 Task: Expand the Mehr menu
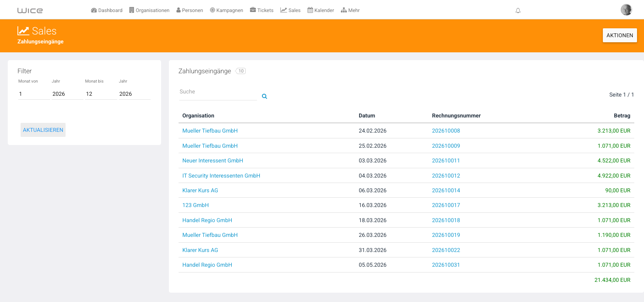350,10
